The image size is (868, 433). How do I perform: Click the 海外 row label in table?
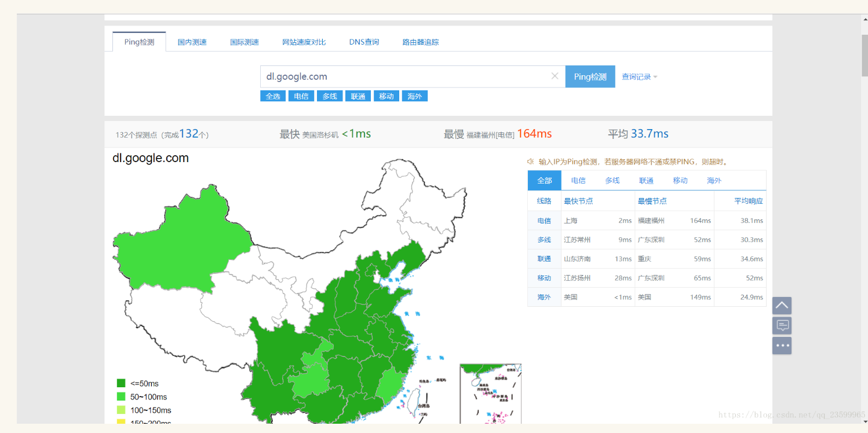(x=544, y=297)
